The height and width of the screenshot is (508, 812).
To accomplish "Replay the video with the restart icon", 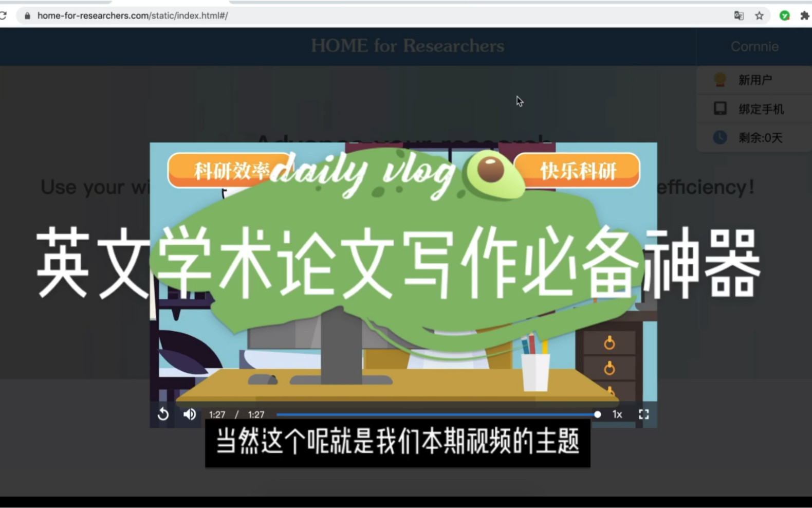I will coord(163,414).
